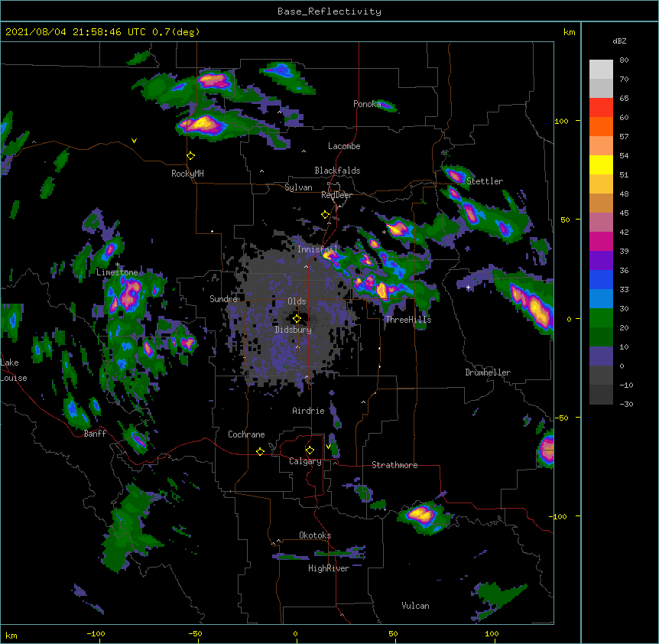Click the asterisk marker above the Limestone label
This screenshot has height=644, width=659.
click(x=117, y=265)
